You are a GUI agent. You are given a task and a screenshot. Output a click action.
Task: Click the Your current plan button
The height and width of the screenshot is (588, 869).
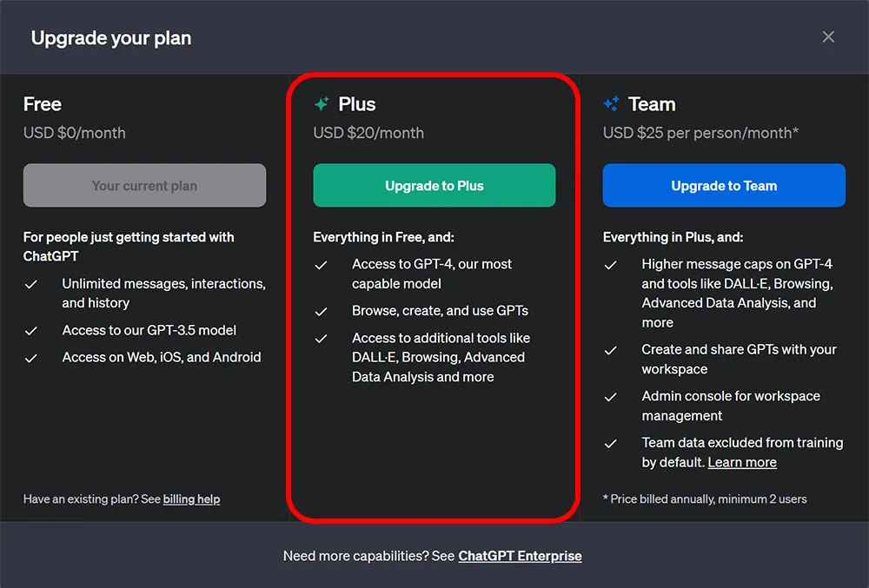pyautogui.click(x=144, y=186)
